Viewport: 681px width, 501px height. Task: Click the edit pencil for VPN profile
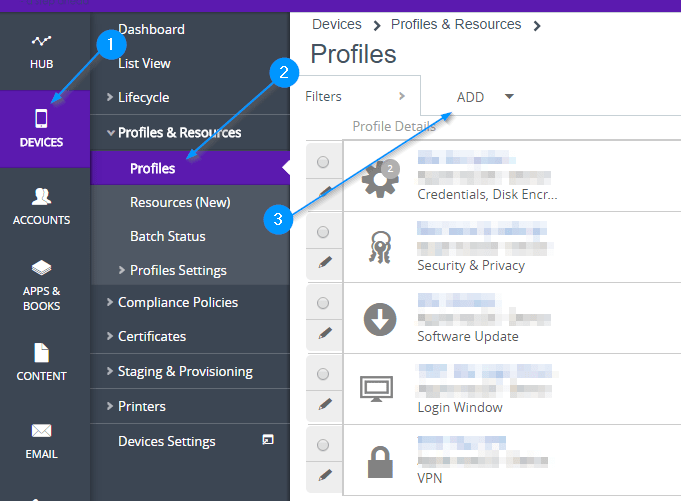pos(324,474)
